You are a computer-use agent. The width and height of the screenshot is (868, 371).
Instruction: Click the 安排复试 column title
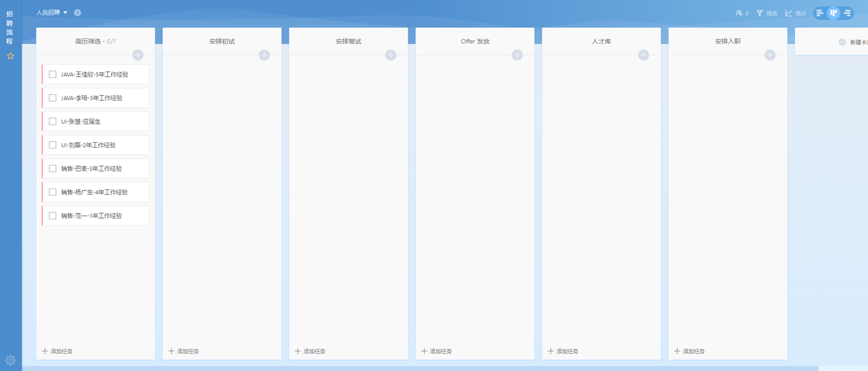pos(349,41)
